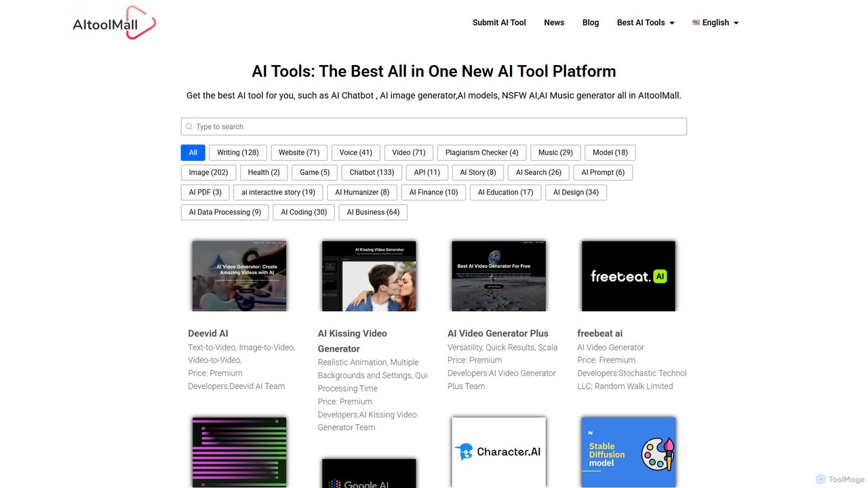This screenshot has width=868, height=488.
Task: Filter by Writing (128)
Action: pyautogui.click(x=238, y=152)
